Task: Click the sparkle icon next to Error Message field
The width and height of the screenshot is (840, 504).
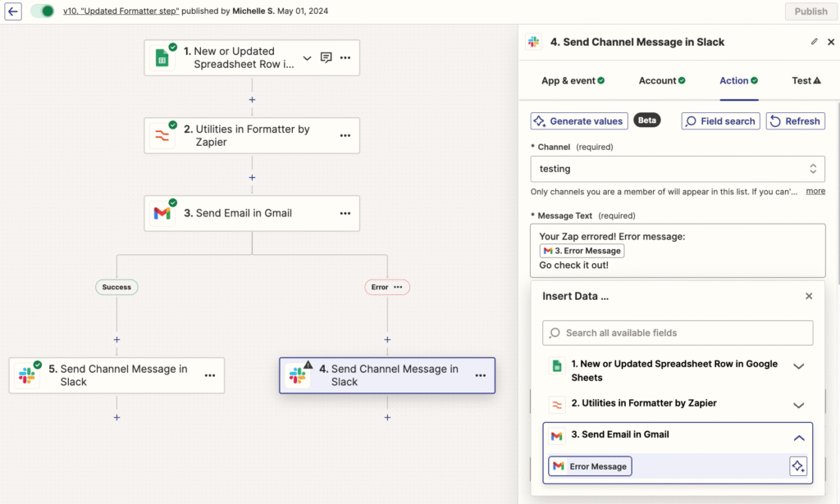Action: 797,465
